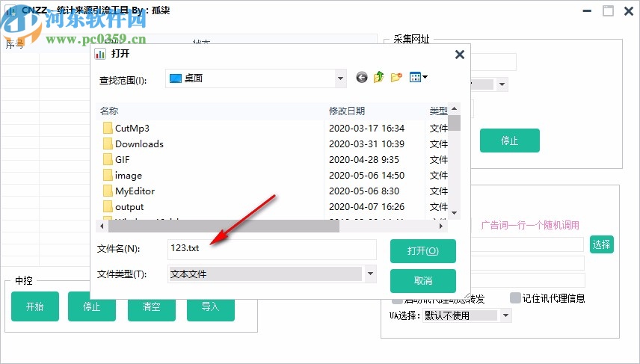
Task: Click the 停止 button in 采集网址 panel
Action: pyautogui.click(x=510, y=141)
